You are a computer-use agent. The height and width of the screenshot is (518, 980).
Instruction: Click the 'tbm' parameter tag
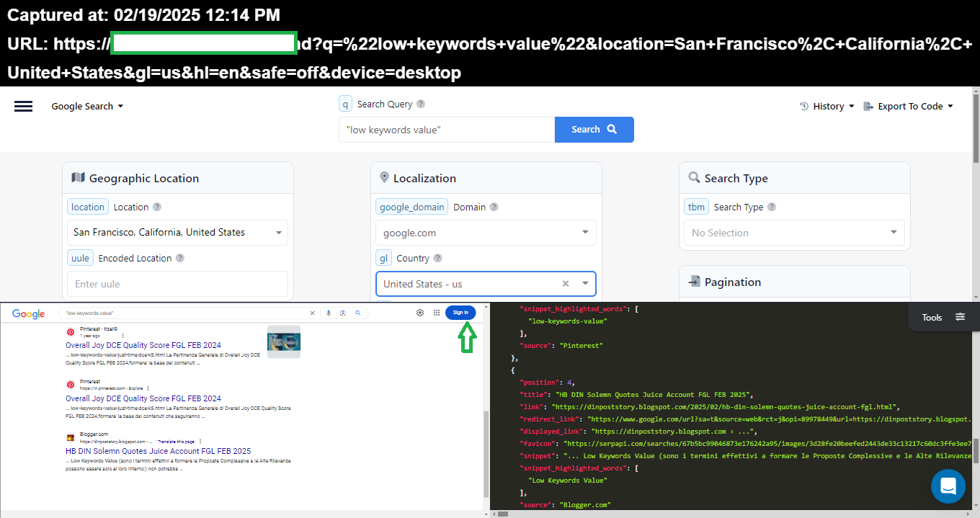click(696, 207)
